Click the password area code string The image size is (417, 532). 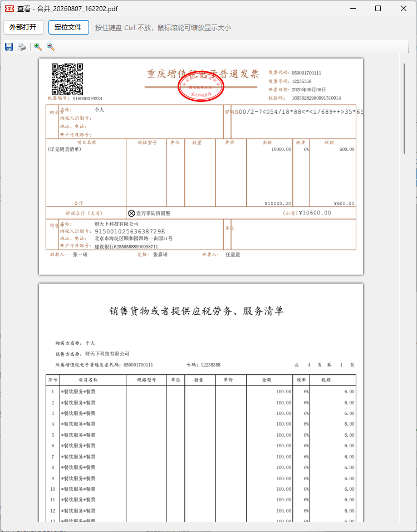(301, 111)
